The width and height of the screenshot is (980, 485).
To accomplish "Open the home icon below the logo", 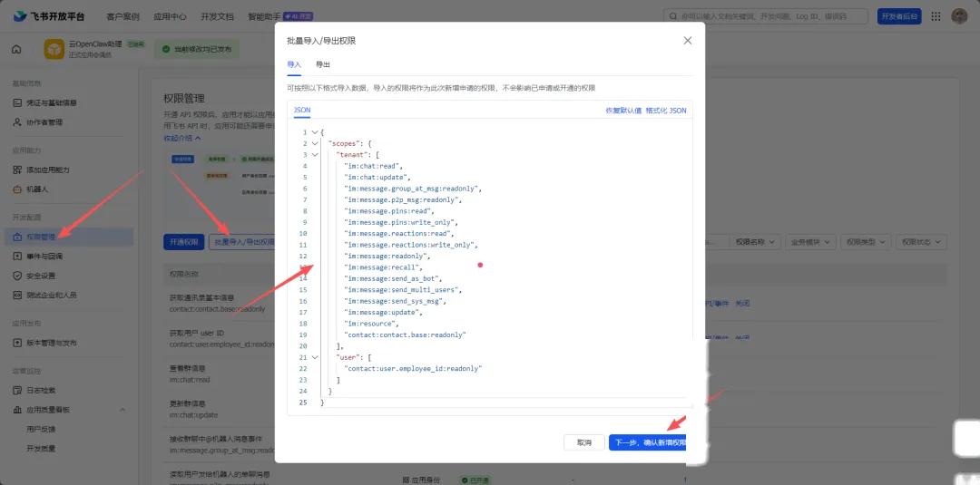I will click(x=16, y=49).
